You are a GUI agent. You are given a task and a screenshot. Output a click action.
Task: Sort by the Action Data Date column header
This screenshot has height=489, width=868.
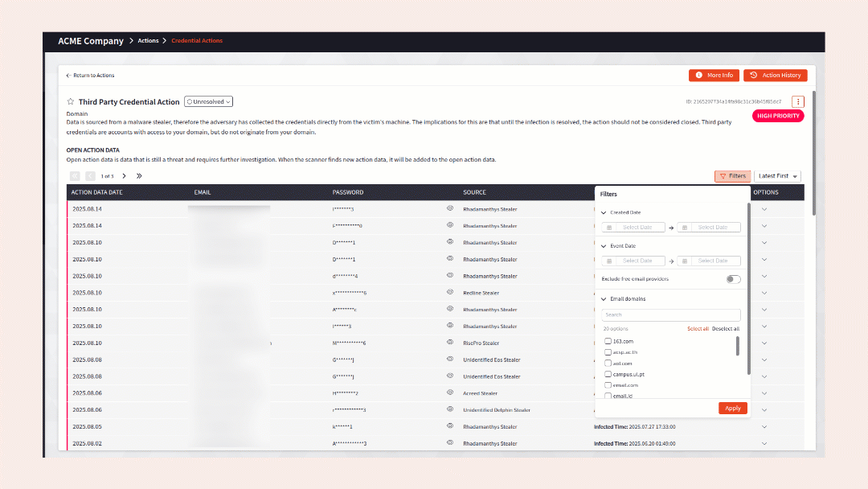click(x=97, y=192)
